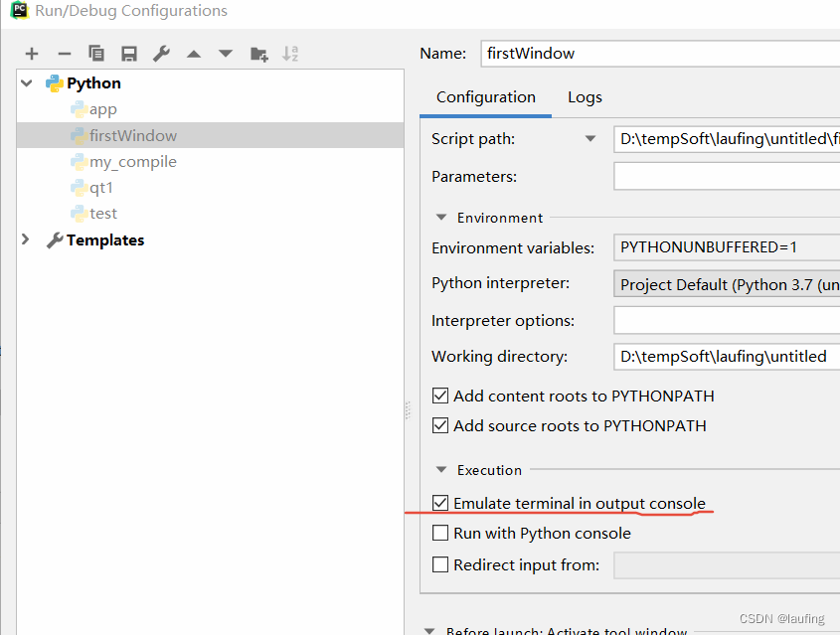
Task: Click the Add New Configuration plus icon
Action: point(32,54)
